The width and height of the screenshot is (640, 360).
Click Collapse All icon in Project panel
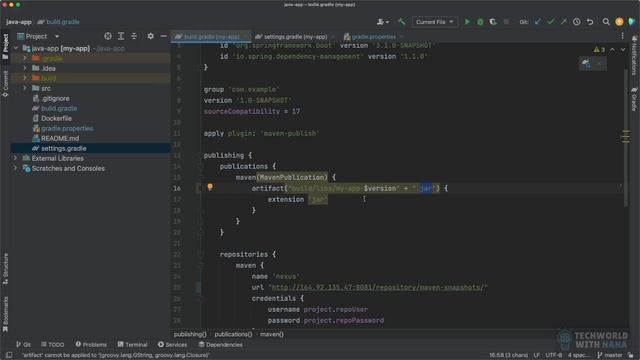tap(134, 36)
